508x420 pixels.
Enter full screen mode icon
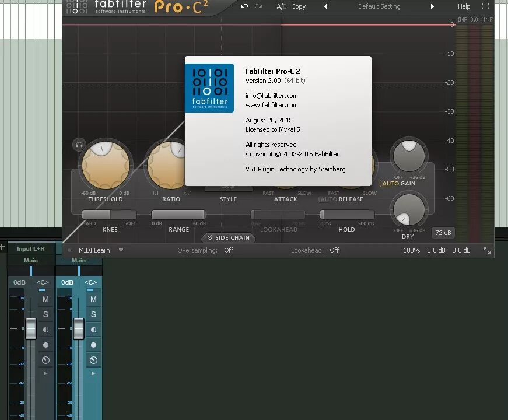click(x=485, y=6)
